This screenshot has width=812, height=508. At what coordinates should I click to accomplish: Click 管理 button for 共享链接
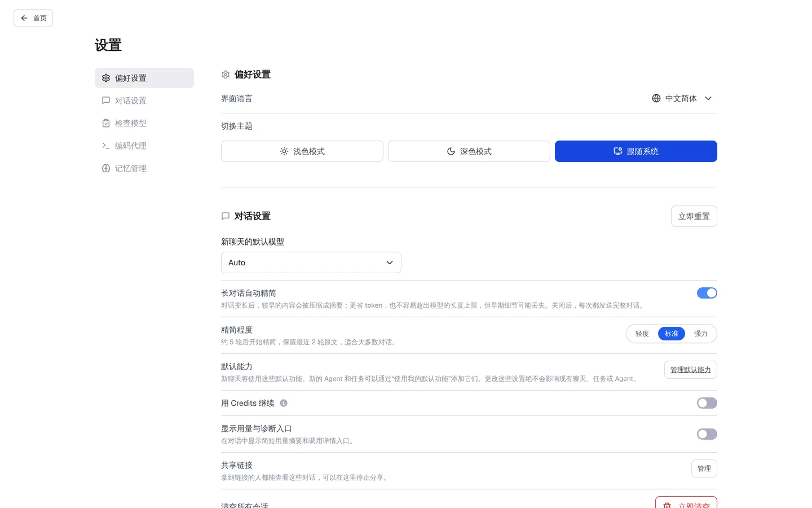[704, 468]
